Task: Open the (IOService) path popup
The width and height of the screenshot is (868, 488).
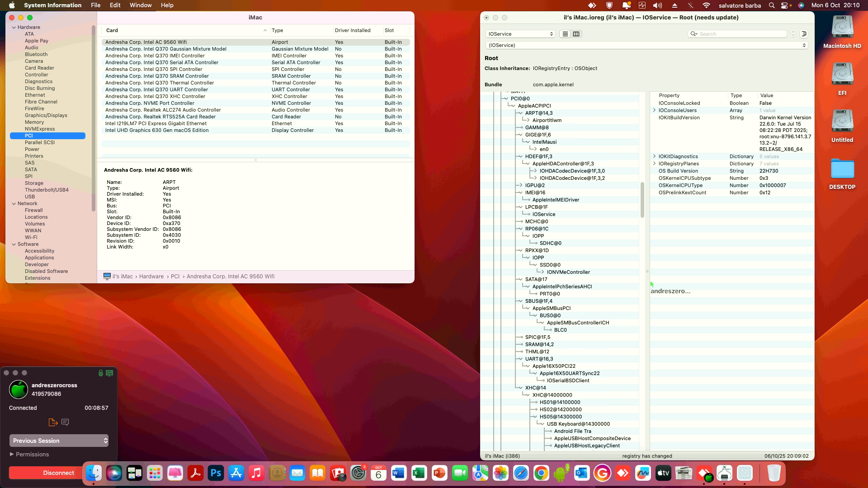Action: (x=646, y=45)
